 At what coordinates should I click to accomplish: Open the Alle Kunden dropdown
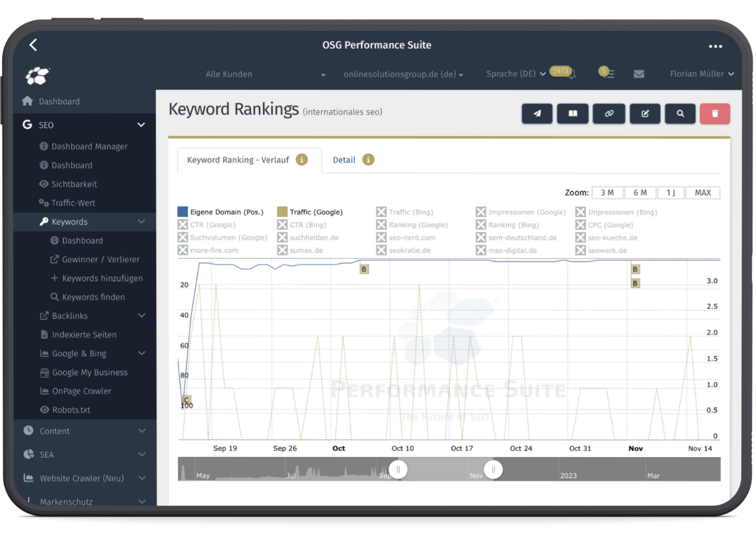pyautogui.click(x=265, y=74)
